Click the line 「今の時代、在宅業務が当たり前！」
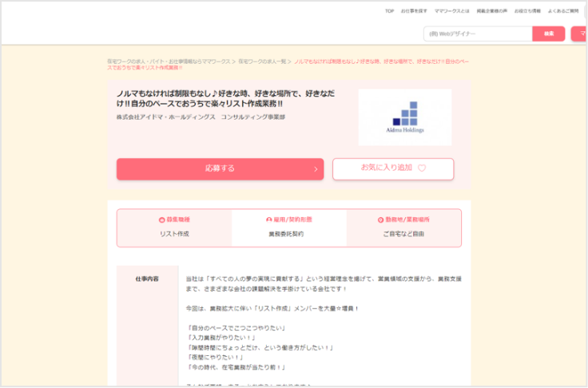The width and height of the screenshot is (588, 388). [236, 367]
